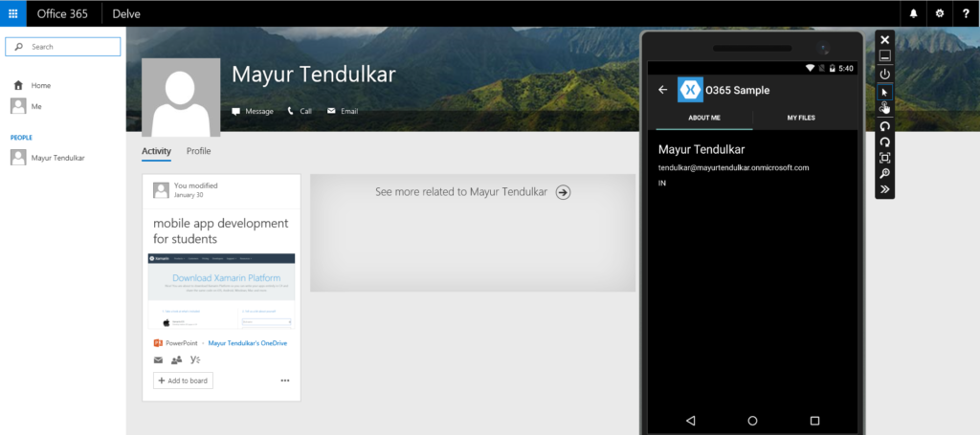The height and width of the screenshot is (435, 980).
Task: Send a Message to Mayur Tendulkar
Action: tap(253, 111)
